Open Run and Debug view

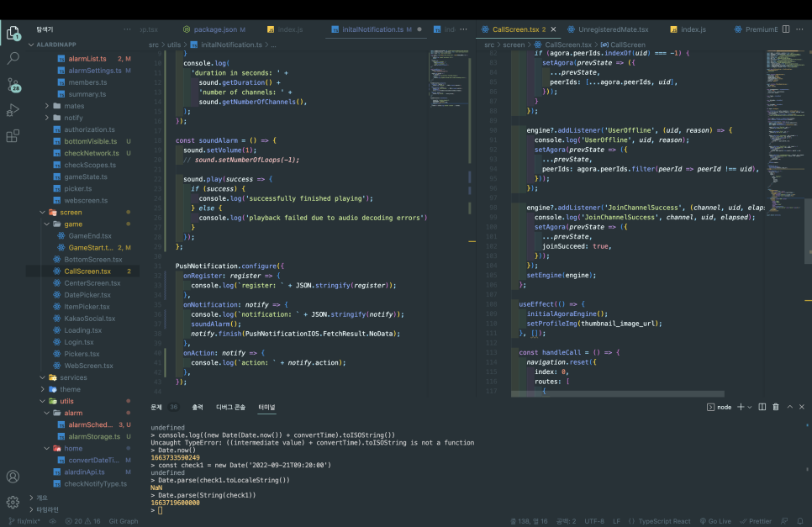tap(13, 110)
